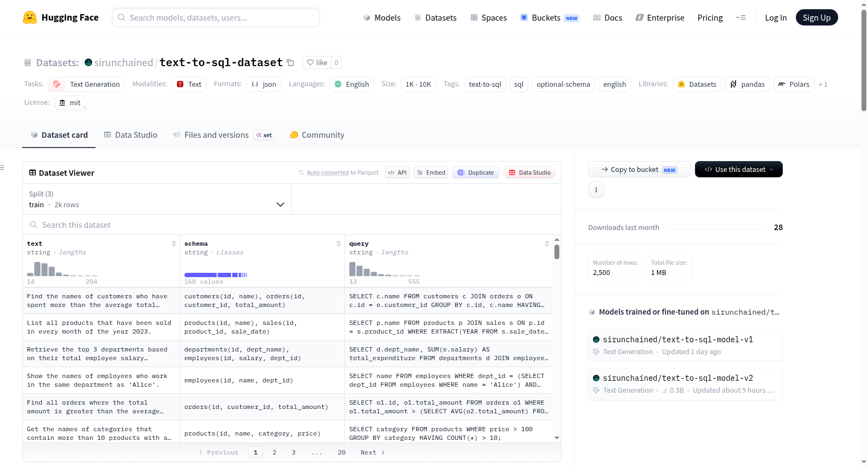Select the Polars library tag

(x=794, y=84)
